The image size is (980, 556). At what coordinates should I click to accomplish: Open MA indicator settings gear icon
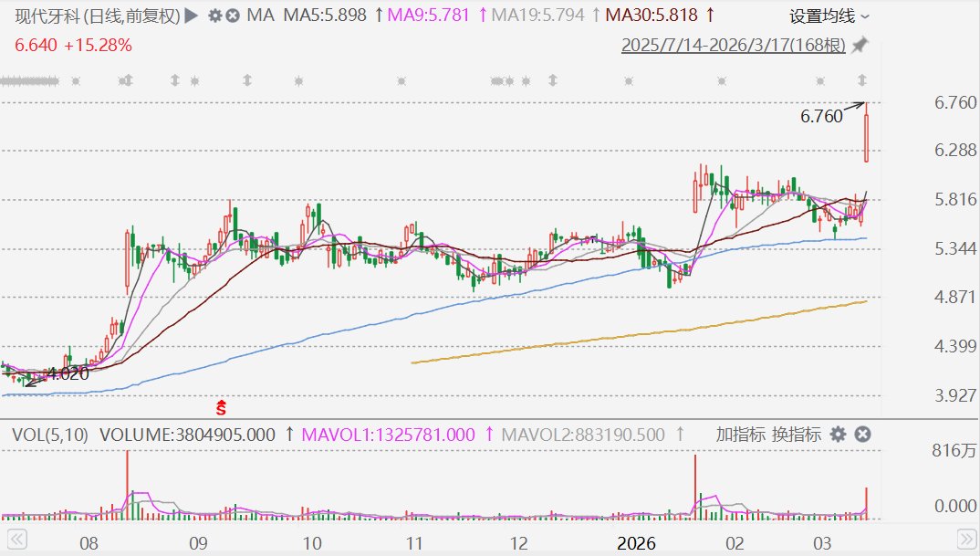(214, 16)
